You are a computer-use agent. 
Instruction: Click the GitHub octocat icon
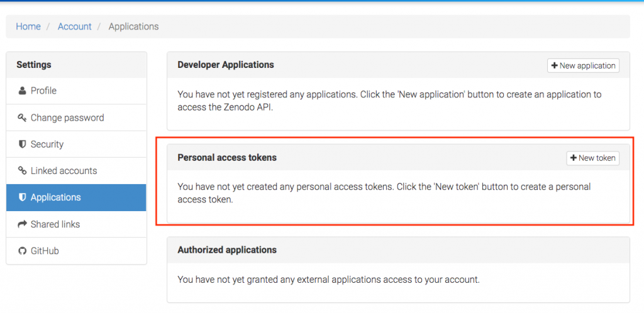[22, 251]
